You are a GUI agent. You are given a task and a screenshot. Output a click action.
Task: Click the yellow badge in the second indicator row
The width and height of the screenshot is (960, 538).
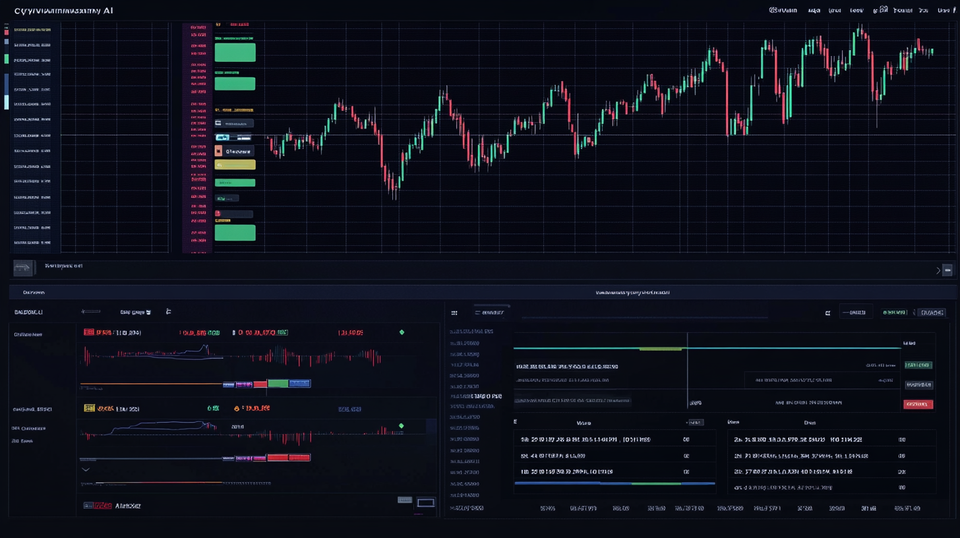90,409
